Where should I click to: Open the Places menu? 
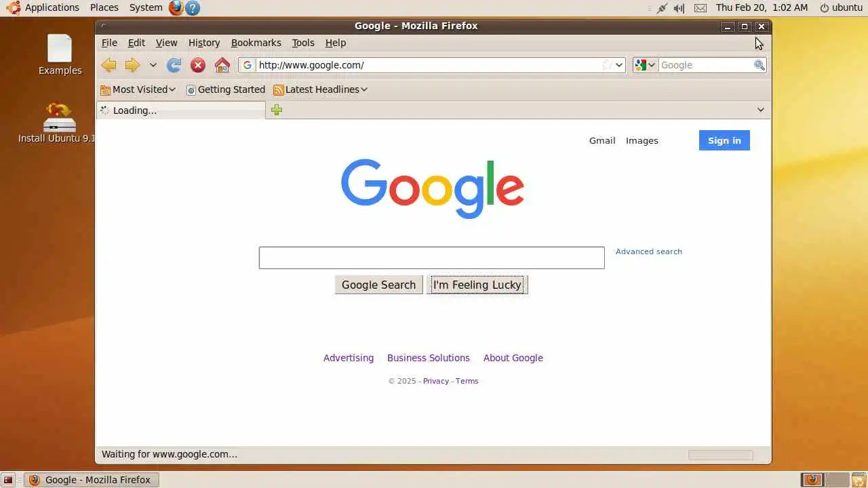(x=104, y=7)
